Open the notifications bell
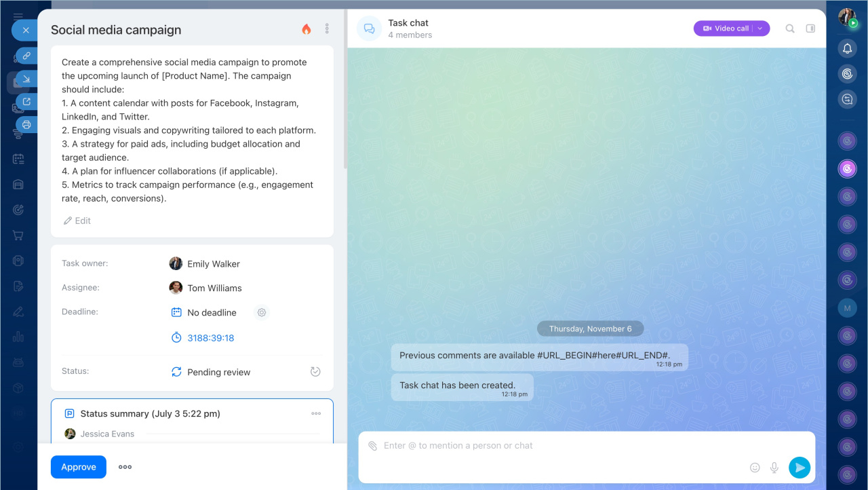 tap(847, 48)
